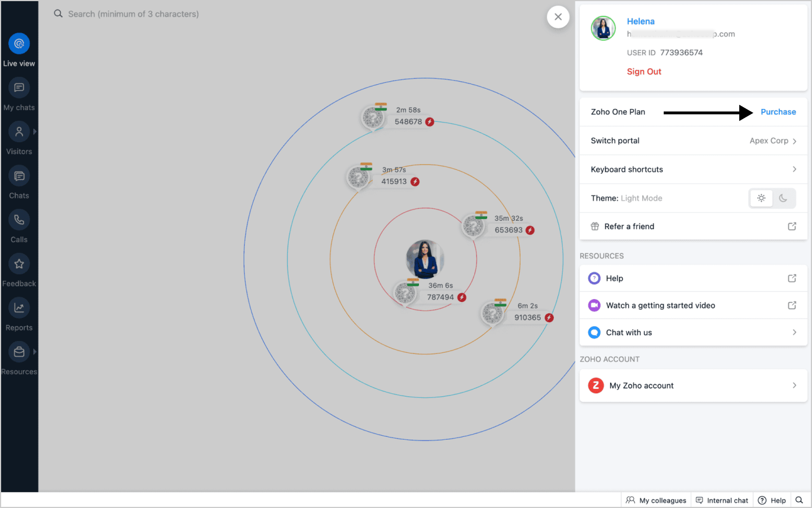Viewport: 812px width, 508px height.
Task: Click the Sign Out link
Action: (644, 72)
